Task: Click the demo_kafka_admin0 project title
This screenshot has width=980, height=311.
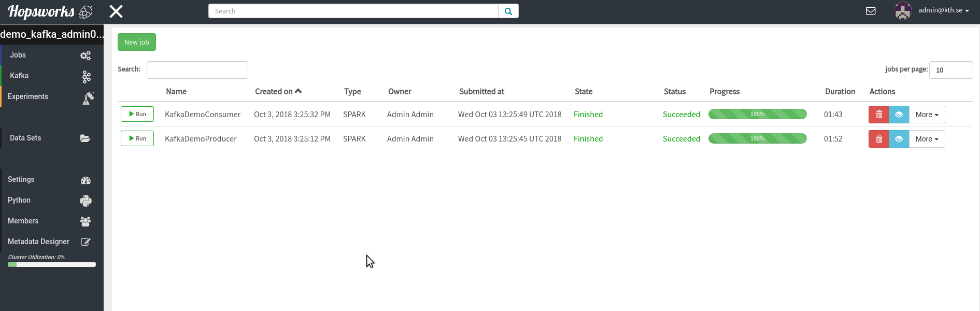Action: pos(52,34)
